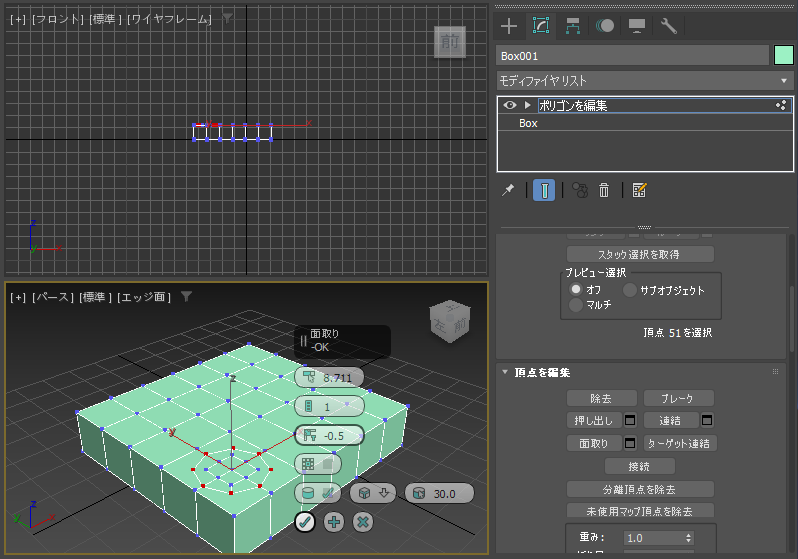The image size is (798, 559).
Task: Toggle the Show End Result button
Action: [x=544, y=190]
